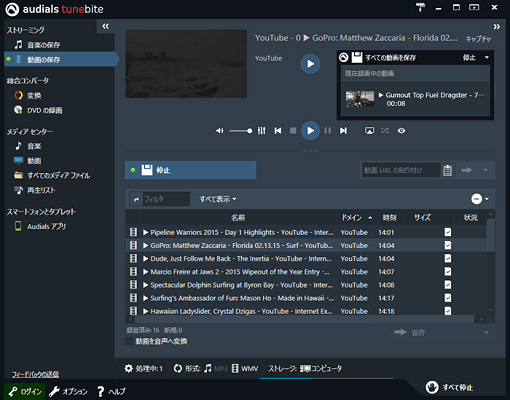Collapse the left sidebar with the double chevron
This screenshot has width=510, height=400.
point(106,26)
